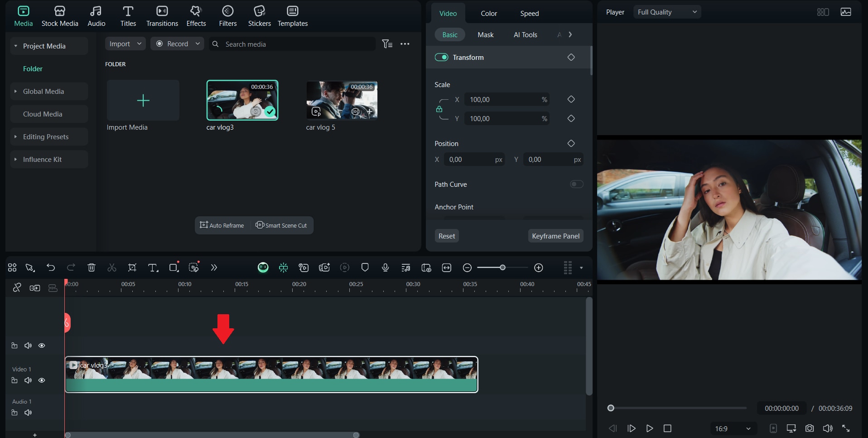Expand the Influence Kit section
The height and width of the screenshot is (438, 868).
click(x=16, y=159)
